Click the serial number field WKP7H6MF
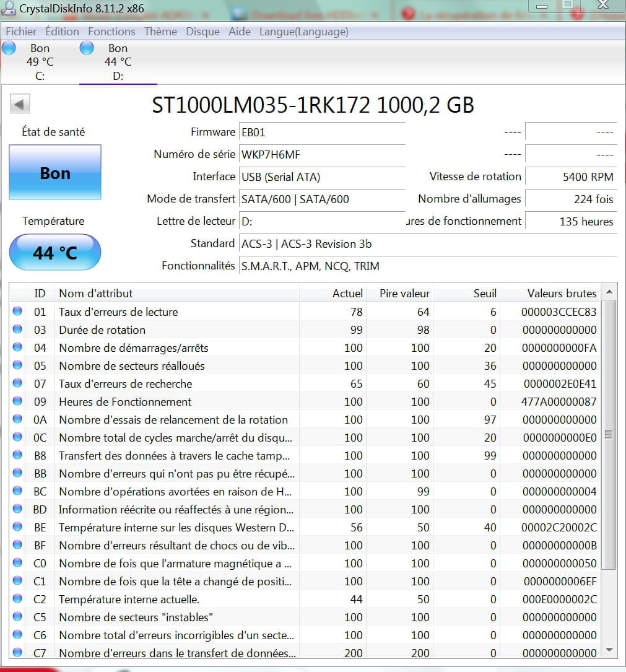626x672 pixels. (322, 155)
